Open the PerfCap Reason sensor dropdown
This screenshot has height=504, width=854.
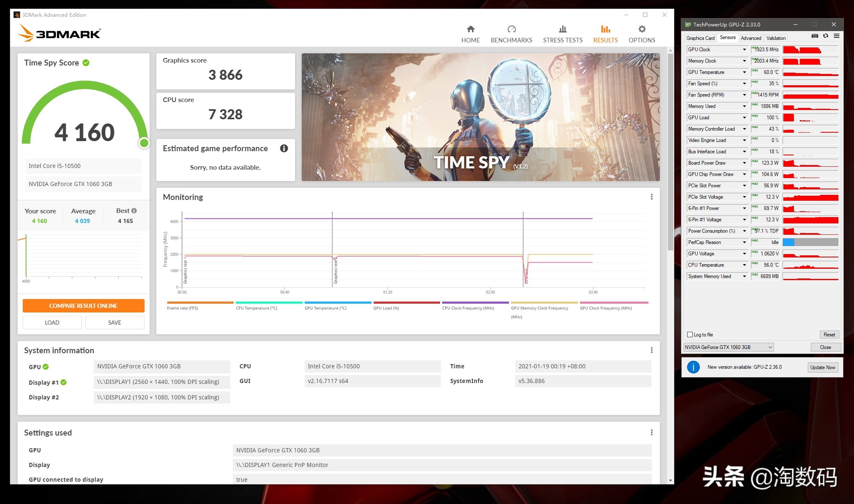(744, 242)
